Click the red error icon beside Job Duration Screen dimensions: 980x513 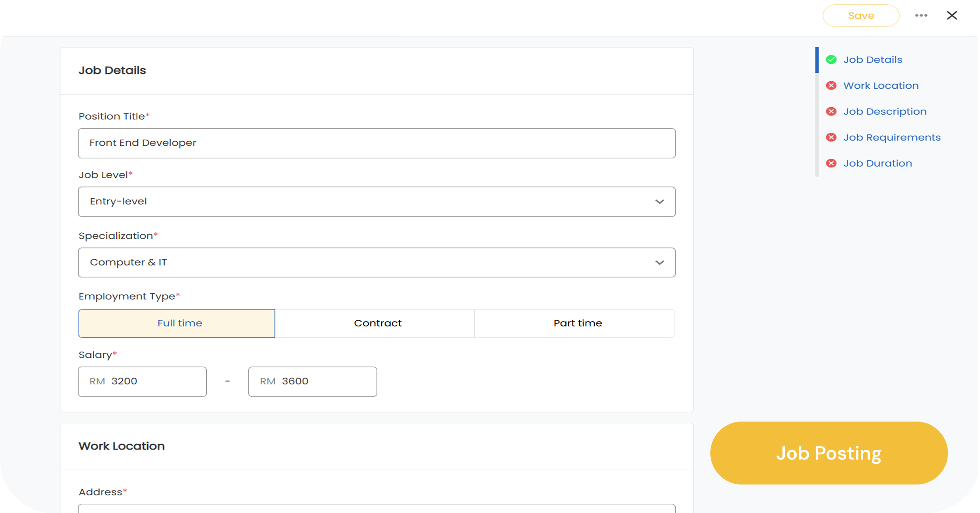pyautogui.click(x=831, y=163)
